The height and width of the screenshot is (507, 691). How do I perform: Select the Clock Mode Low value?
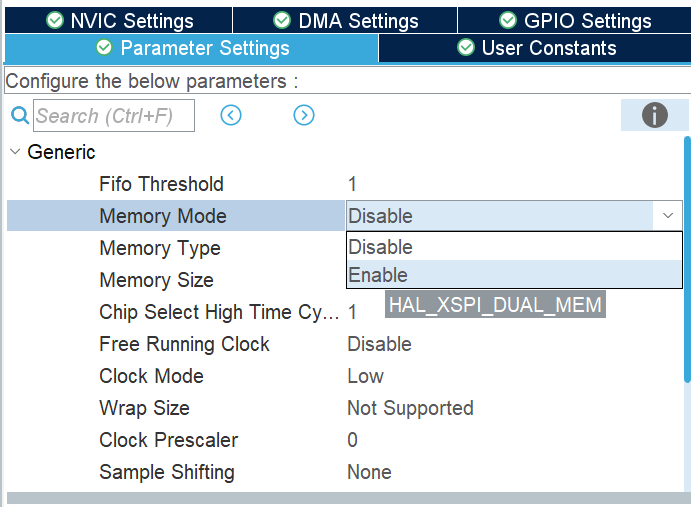[365, 376]
